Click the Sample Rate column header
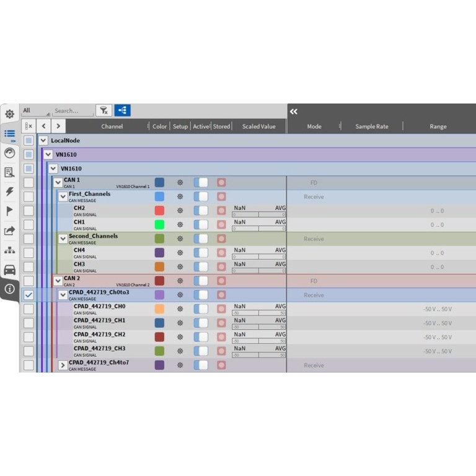 (372, 126)
